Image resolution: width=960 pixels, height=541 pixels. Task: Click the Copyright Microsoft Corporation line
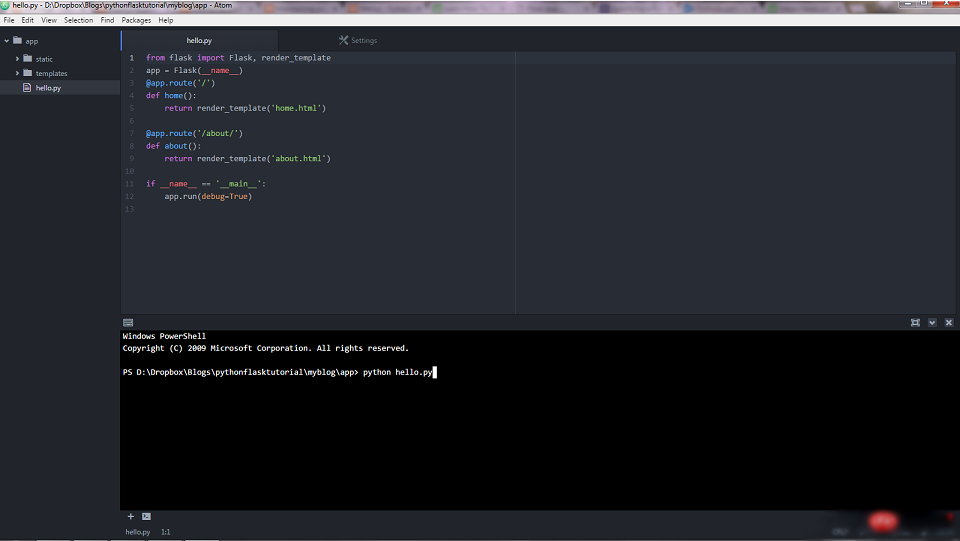[x=265, y=348]
